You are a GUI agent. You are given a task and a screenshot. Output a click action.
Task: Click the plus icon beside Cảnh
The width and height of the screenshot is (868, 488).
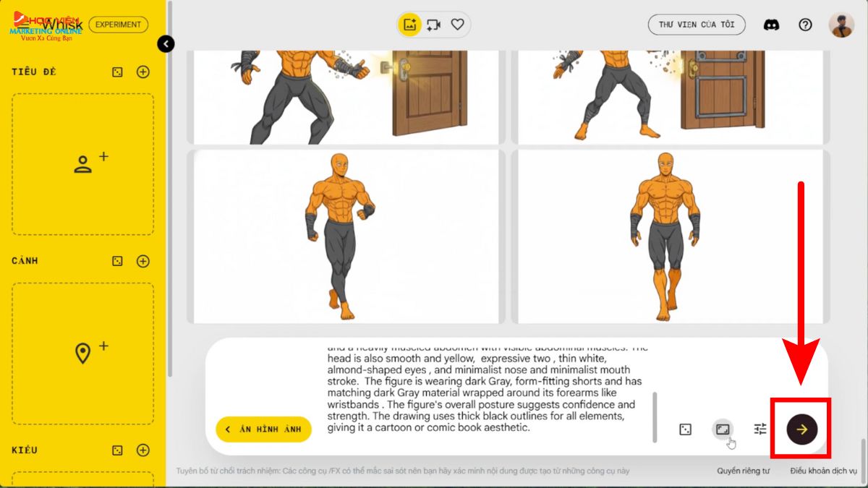143,261
